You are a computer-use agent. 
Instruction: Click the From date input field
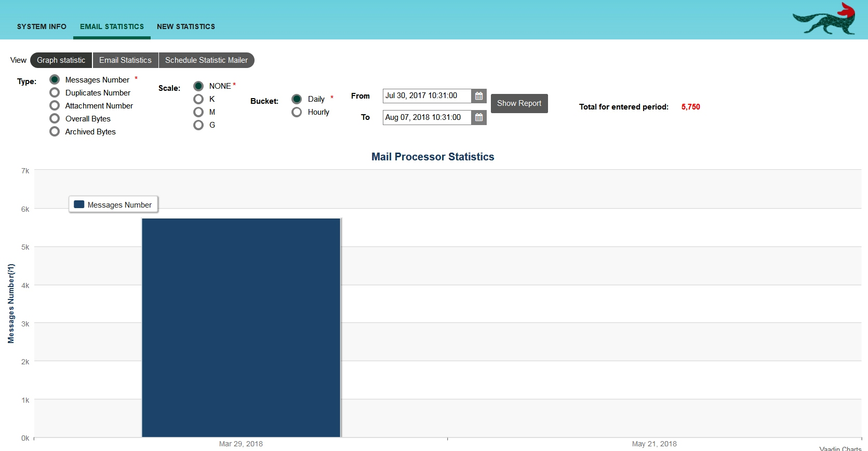point(427,96)
